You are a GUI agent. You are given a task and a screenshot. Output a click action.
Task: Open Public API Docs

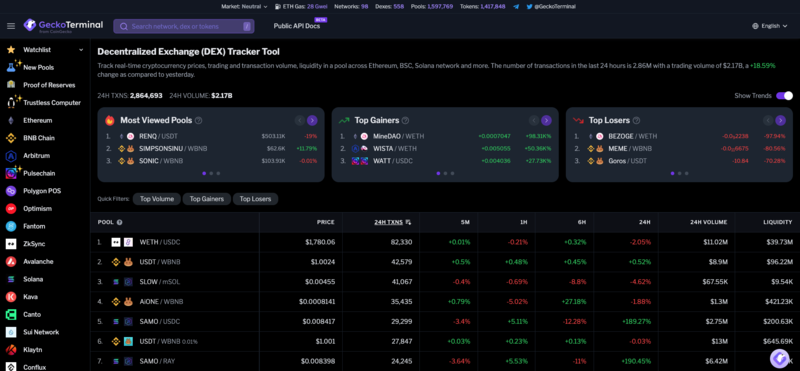pos(297,26)
